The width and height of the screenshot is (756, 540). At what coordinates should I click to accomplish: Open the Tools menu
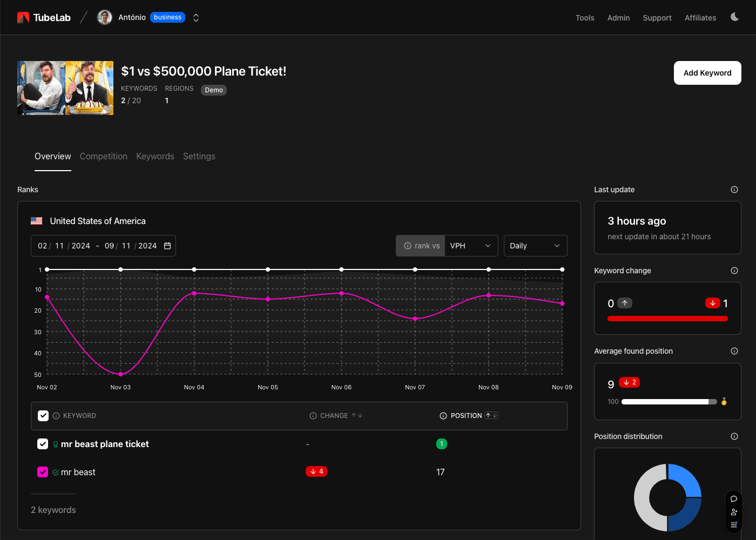click(585, 18)
